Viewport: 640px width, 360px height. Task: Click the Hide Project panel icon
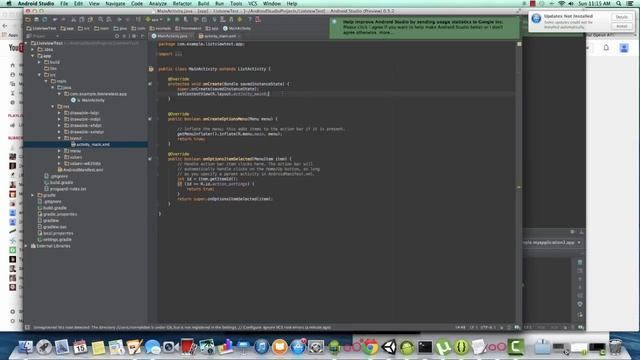tap(142, 36)
